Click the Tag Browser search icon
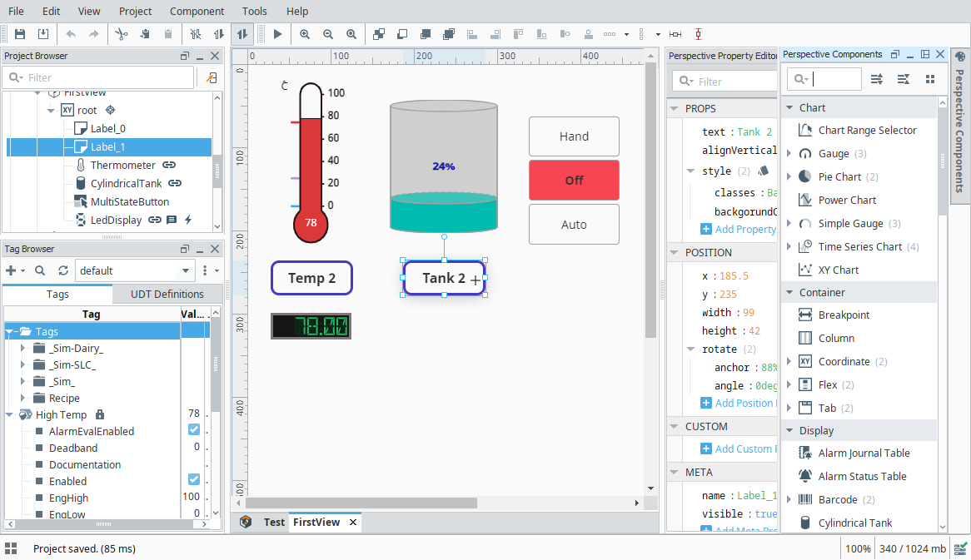 click(x=40, y=270)
